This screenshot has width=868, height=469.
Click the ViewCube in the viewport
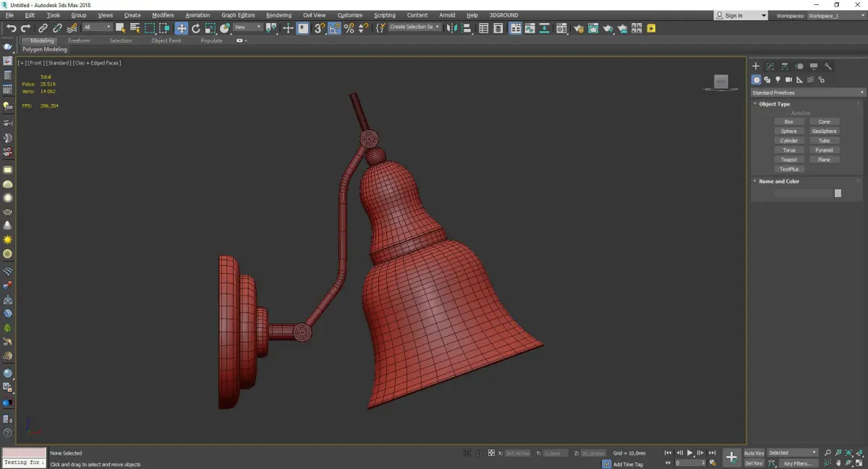[720, 82]
